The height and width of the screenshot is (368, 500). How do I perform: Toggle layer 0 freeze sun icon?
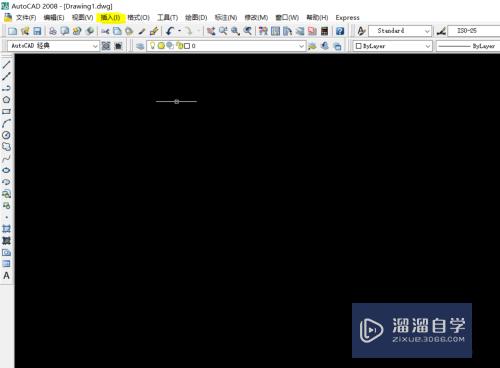[161, 46]
